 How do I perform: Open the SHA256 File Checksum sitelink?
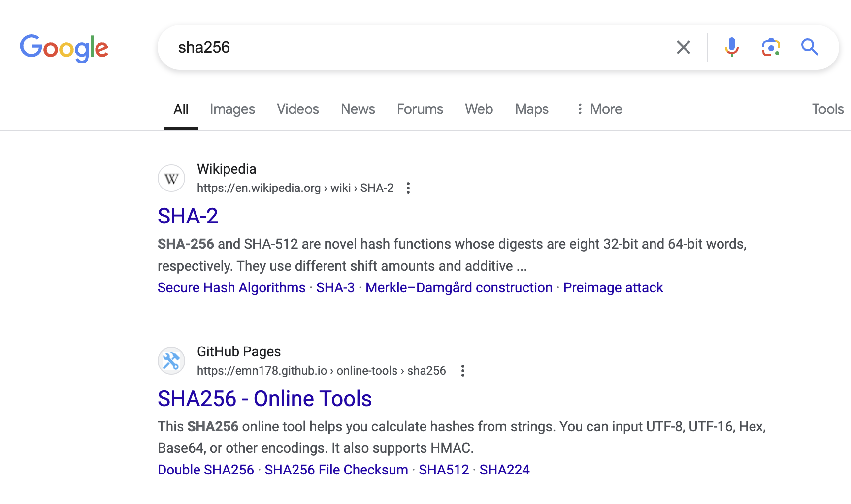point(336,470)
